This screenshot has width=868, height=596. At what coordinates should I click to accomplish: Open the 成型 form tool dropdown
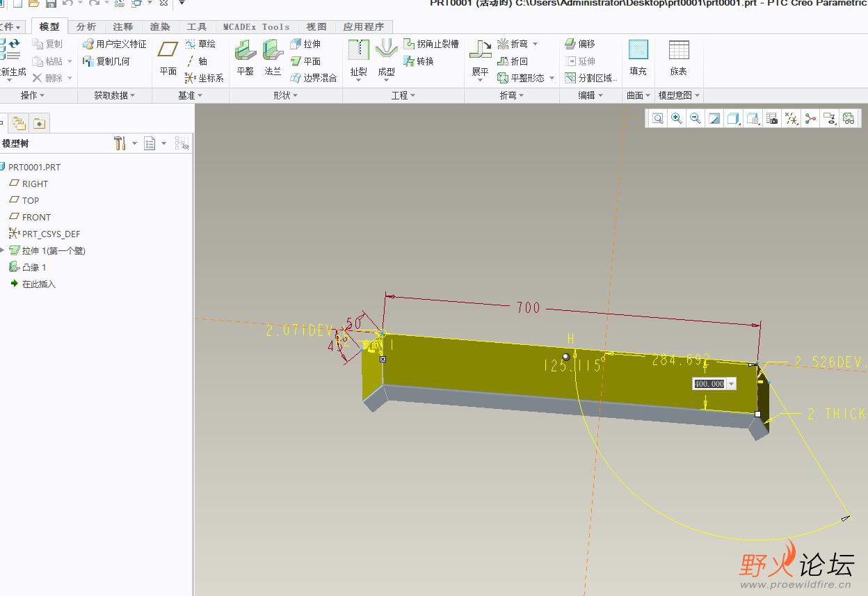coord(386,80)
